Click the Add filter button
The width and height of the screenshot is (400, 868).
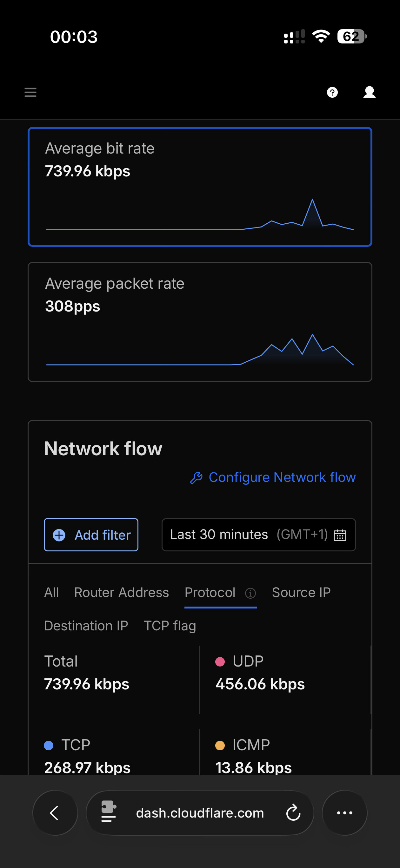91,535
